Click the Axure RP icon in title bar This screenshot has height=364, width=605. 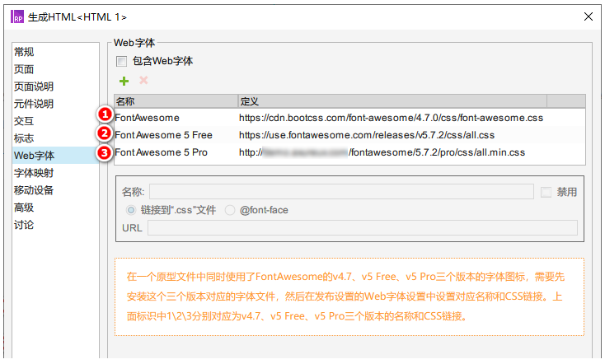(17, 17)
